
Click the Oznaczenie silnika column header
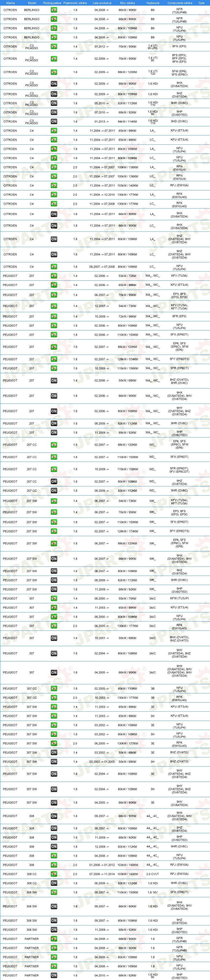180,3
